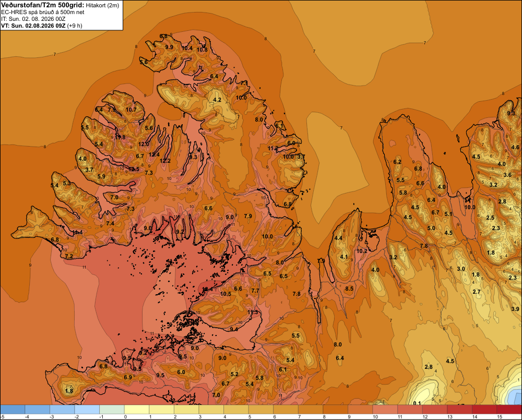Click the 1.8 temperature label in southwest corner

(x=69, y=391)
